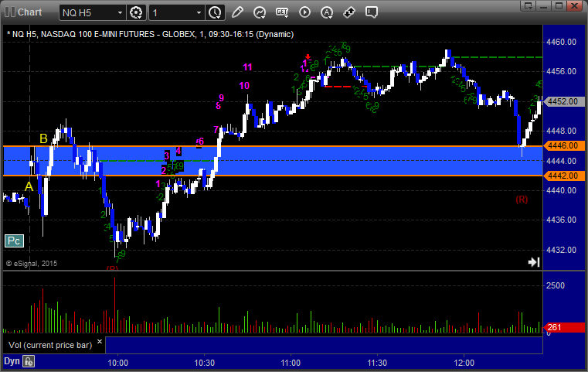Click the magenta 11 count label
588x372 pixels.
(x=247, y=67)
